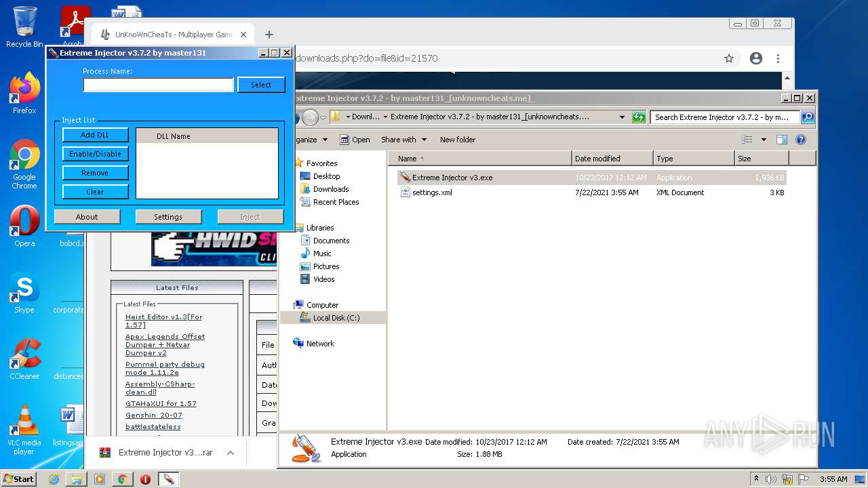The height and width of the screenshot is (488, 868).
Task: Launch CCleaner desktop shortcut
Action: 24,359
